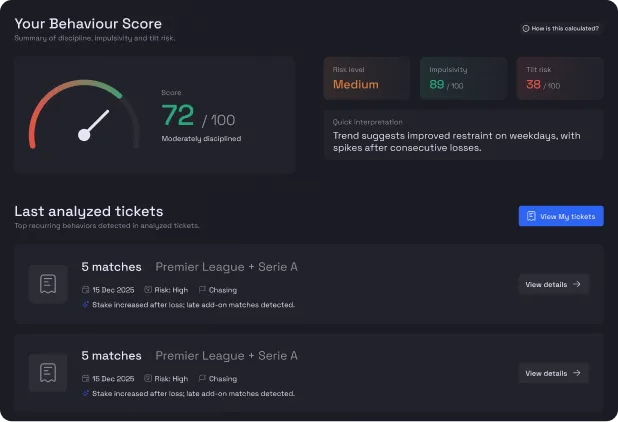Click the Risk: High icon on second ticket

click(x=147, y=379)
